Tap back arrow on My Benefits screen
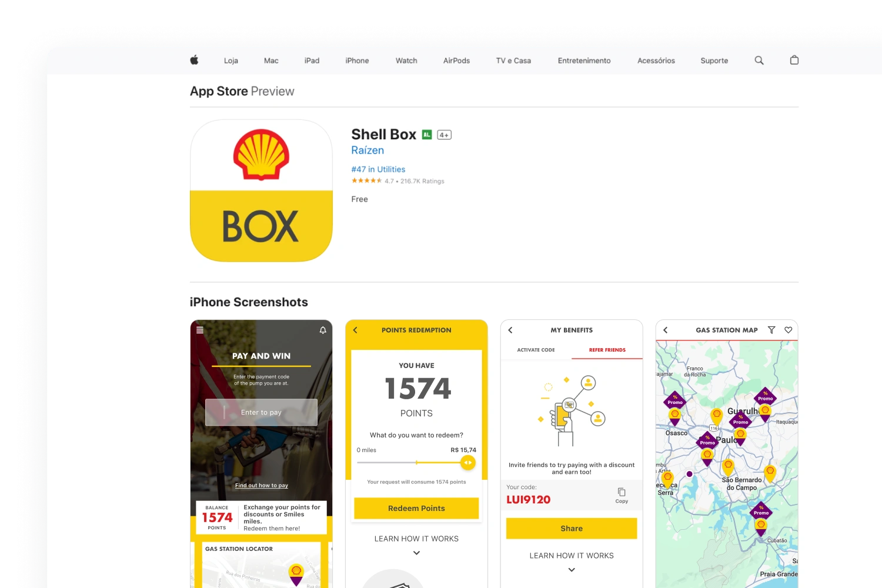The height and width of the screenshot is (588, 882). pyautogui.click(x=510, y=330)
